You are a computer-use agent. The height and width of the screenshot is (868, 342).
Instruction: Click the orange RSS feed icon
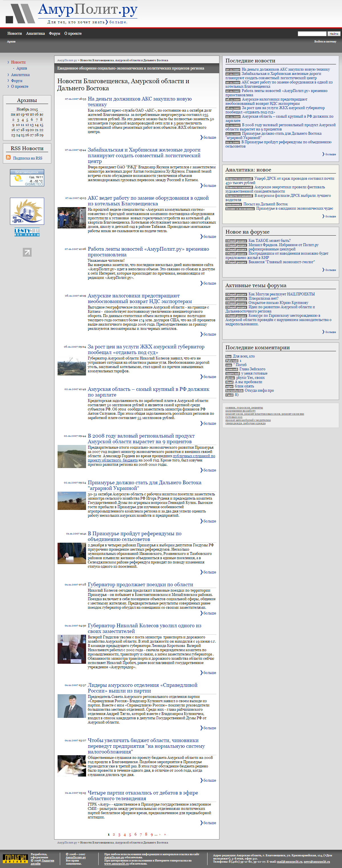pyautogui.click(x=8, y=157)
